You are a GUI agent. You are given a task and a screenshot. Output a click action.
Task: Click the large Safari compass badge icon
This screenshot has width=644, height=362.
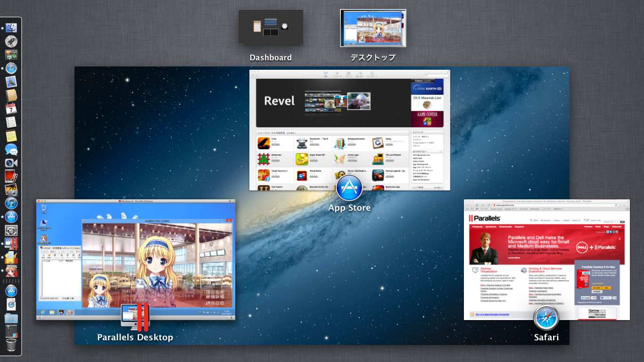(x=546, y=318)
